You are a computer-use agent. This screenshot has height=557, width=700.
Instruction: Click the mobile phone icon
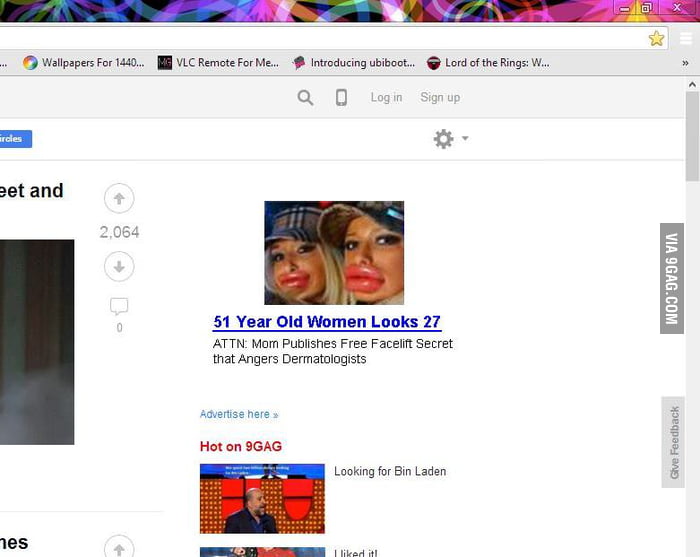point(341,97)
